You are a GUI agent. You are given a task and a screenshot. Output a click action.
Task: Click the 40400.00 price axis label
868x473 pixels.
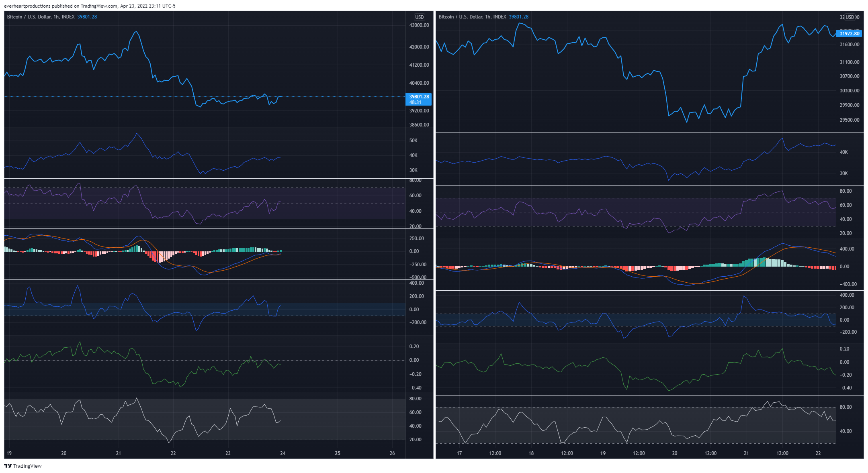pos(419,83)
